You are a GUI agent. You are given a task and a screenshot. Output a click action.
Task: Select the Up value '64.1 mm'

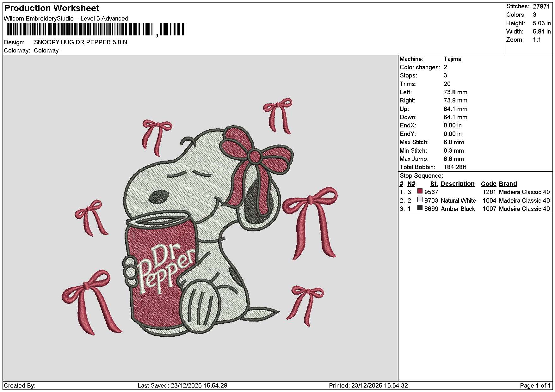coord(455,109)
